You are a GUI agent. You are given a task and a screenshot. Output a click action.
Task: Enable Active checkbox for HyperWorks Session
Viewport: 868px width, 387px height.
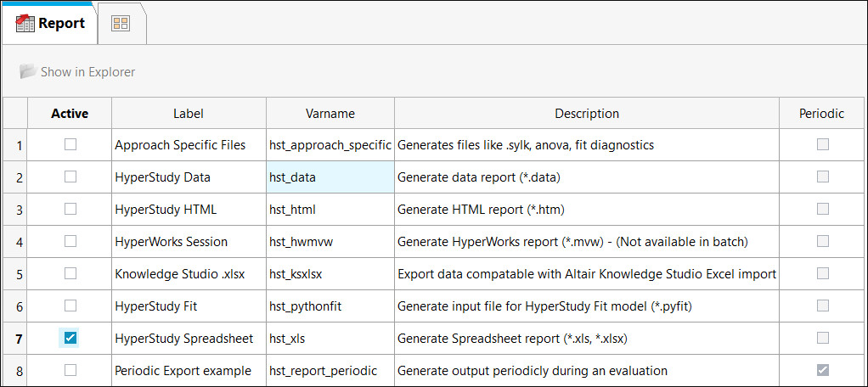(70, 241)
